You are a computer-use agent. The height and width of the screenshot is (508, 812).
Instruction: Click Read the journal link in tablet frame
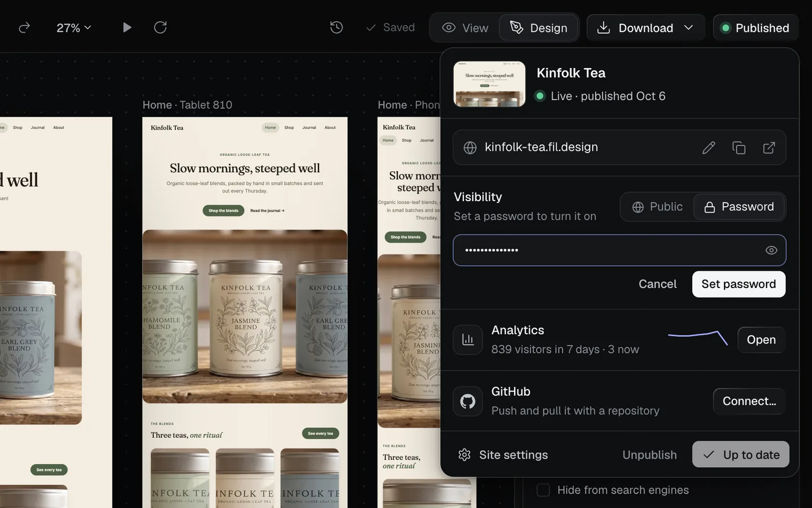[x=267, y=211]
